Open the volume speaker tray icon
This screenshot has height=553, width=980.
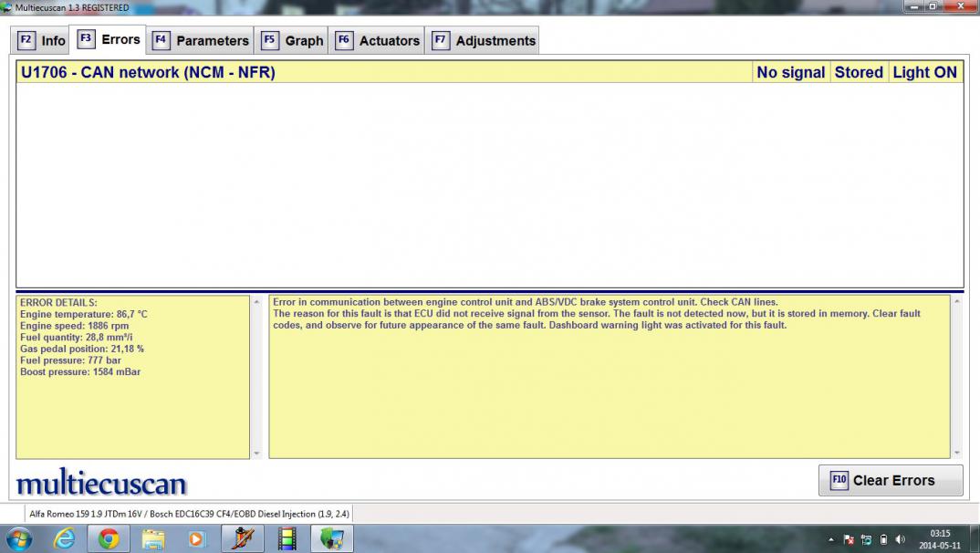[901, 540]
